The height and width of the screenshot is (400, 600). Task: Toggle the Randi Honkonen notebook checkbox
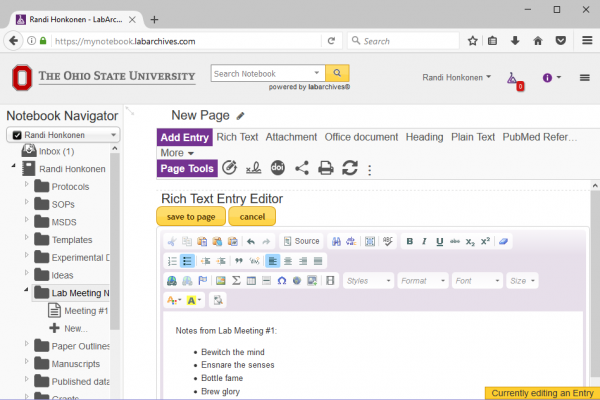[17, 135]
